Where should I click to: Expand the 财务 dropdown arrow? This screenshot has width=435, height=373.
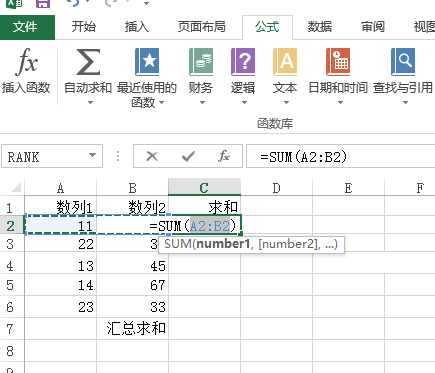202,103
